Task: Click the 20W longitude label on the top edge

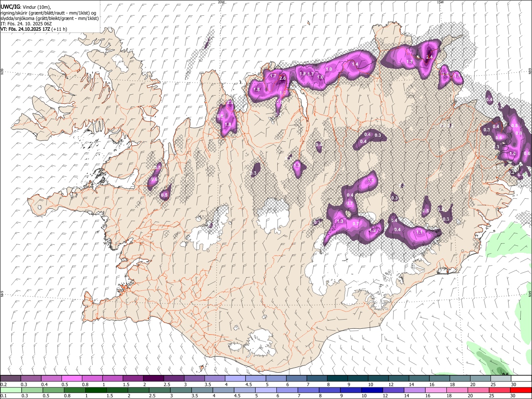Action: tap(221, 2)
